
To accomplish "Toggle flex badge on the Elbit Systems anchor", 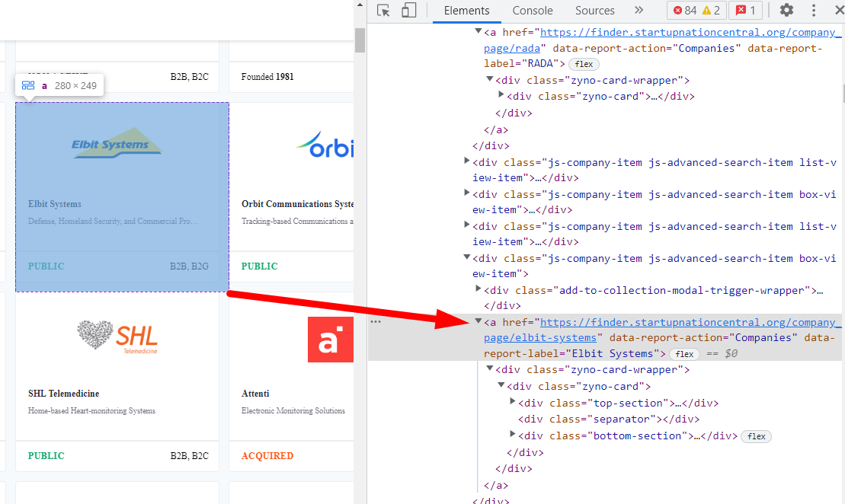I will point(684,354).
